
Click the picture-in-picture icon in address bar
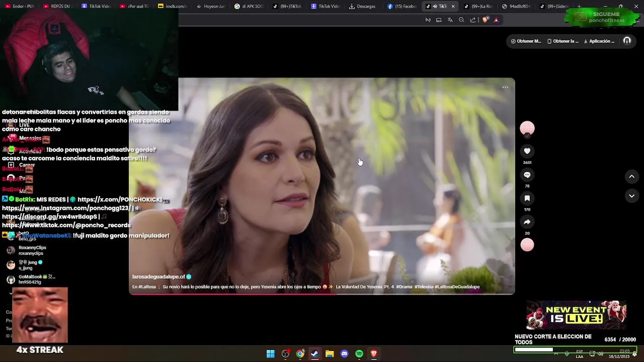click(439, 20)
